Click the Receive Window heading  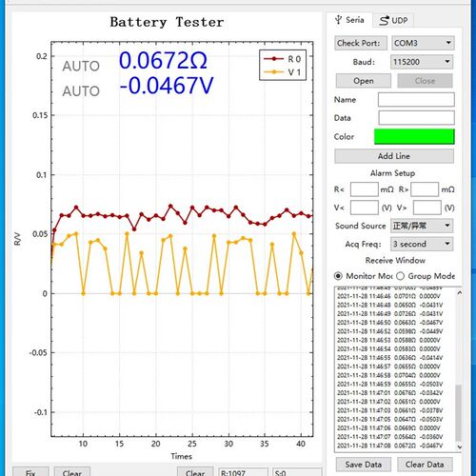[x=395, y=261]
